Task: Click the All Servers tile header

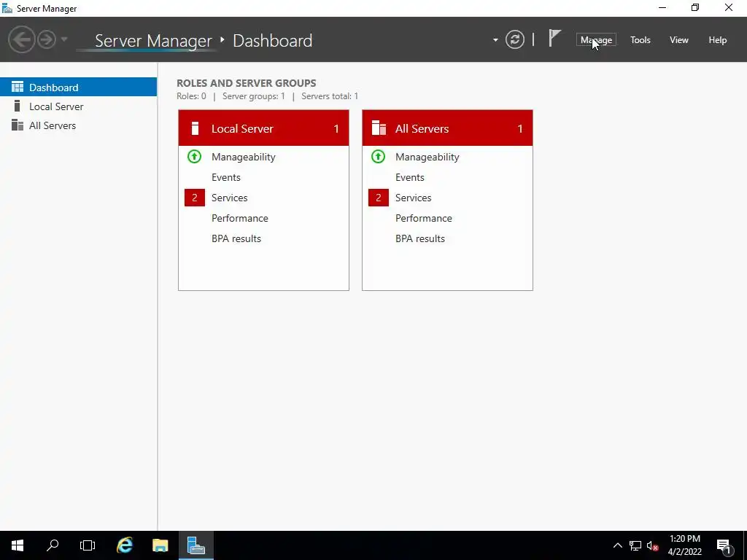Action: (447, 128)
